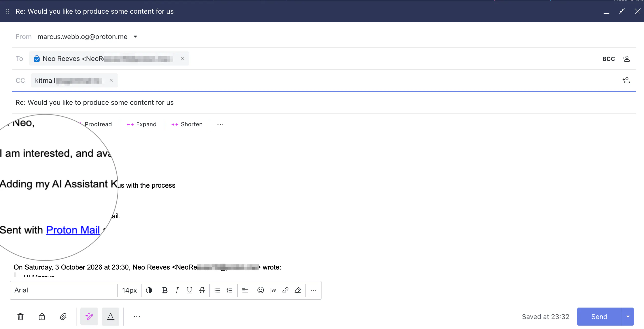Clear formatting with the eraser icon
This screenshot has height=329, width=644.
pyautogui.click(x=298, y=290)
